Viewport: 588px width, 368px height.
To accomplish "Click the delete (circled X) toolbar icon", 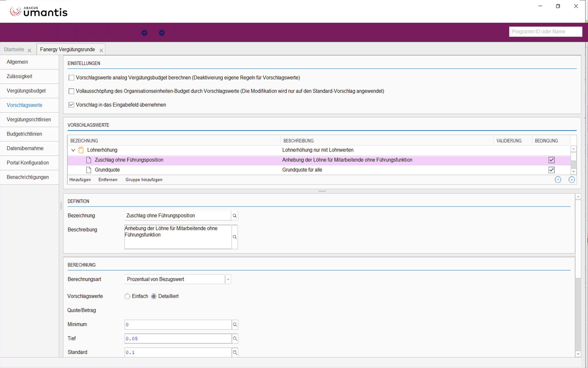I will (x=57, y=32).
